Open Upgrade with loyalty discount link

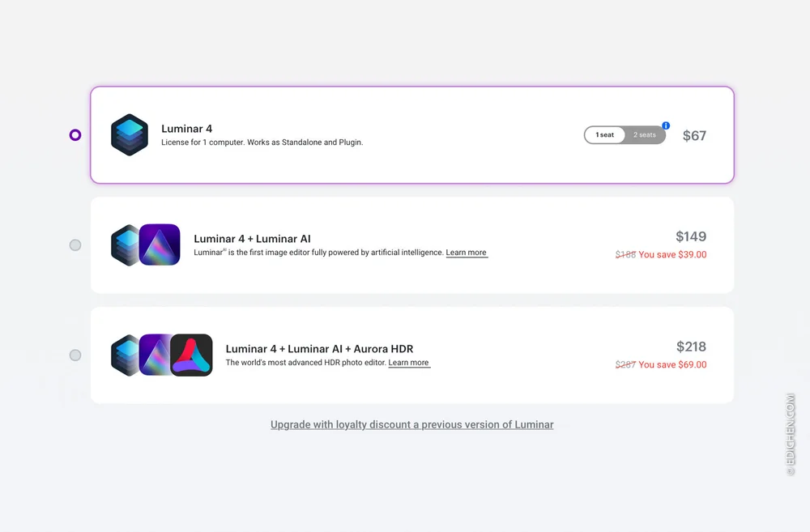click(x=411, y=424)
